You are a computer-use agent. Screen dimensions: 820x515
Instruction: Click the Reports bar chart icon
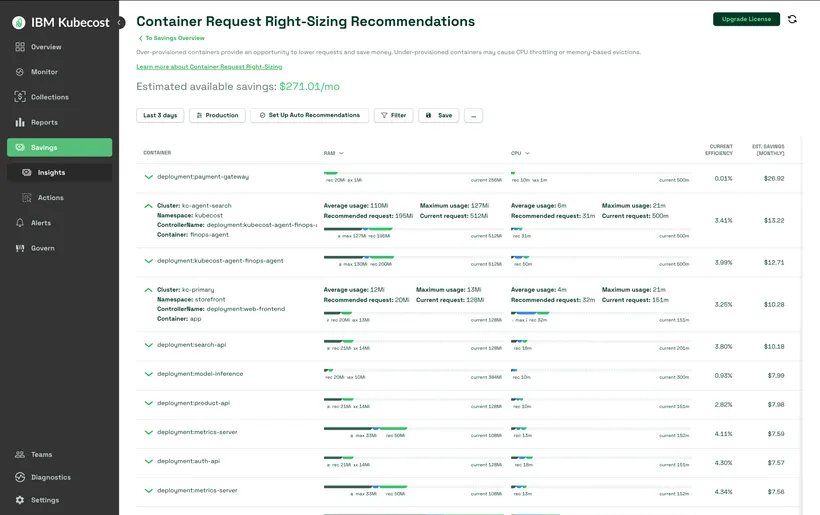click(20, 122)
